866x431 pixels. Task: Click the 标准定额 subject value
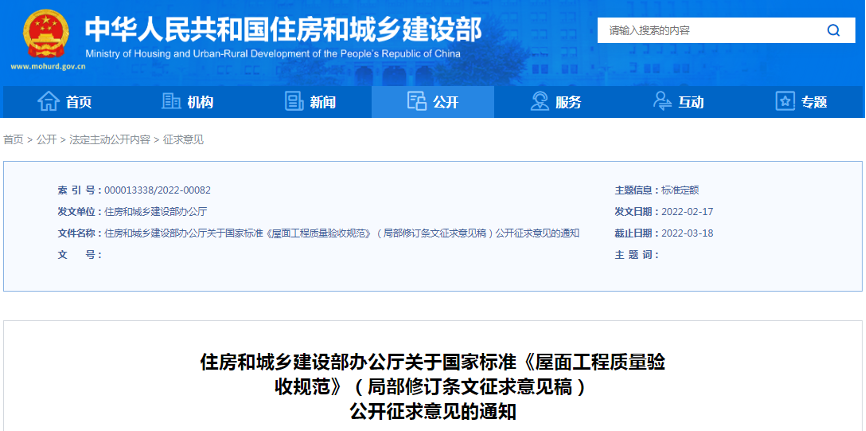(680, 191)
